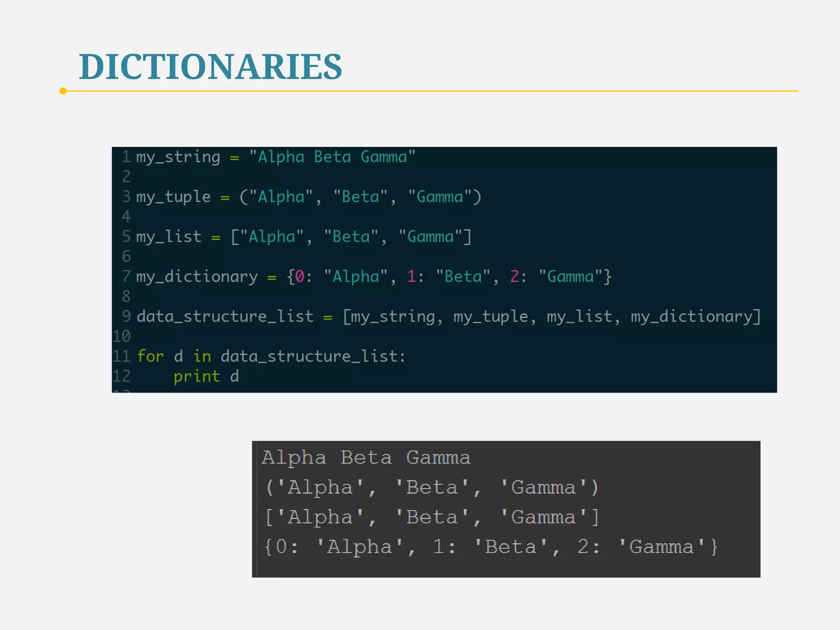Click the pink key 0 in dictionary
840x630 pixels.
pyautogui.click(x=299, y=277)
